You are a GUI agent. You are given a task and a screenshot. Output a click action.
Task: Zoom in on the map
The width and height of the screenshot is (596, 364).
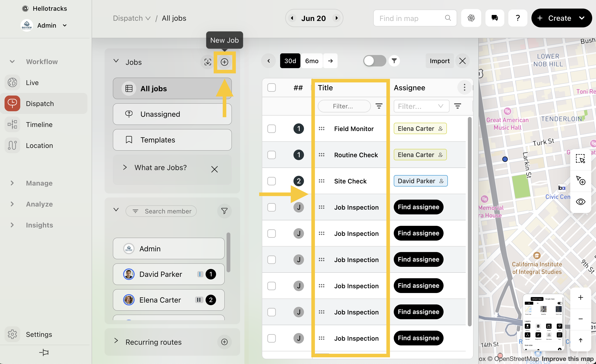point(580,298)
